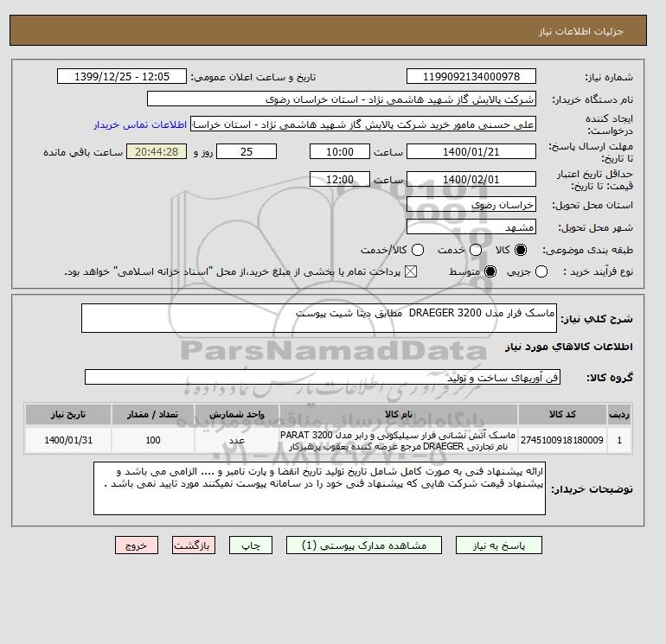Choose the جزیی purchase type radio
This screenshot has width=666, height=644.
point(541,271)
